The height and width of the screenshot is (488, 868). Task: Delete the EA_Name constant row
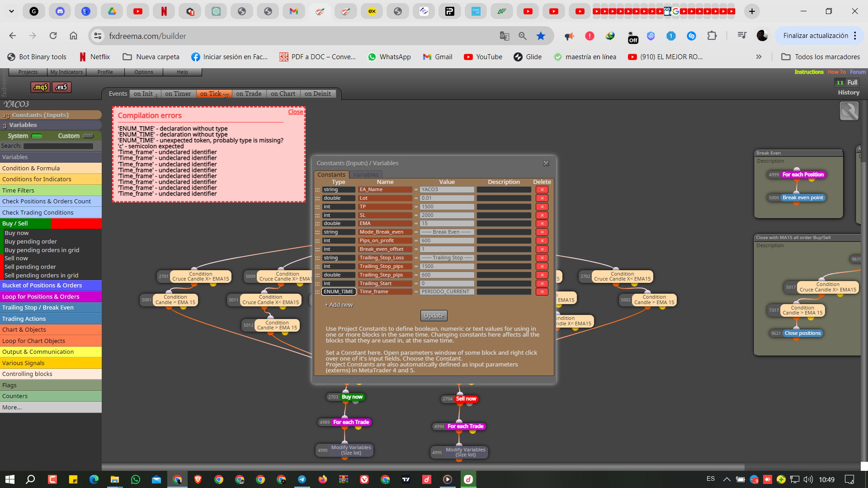coord(542,190)
